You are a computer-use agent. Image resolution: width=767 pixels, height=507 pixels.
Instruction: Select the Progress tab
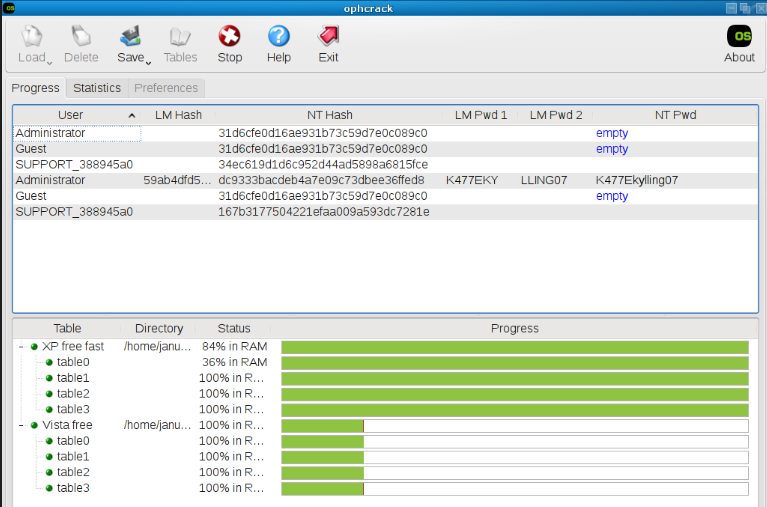[x=36, y=88]
